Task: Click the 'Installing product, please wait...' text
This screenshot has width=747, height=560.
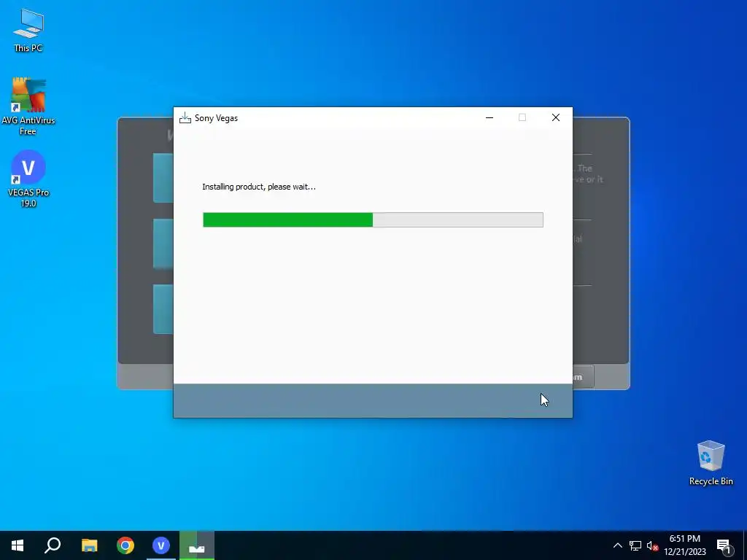Action: [259, 187]
